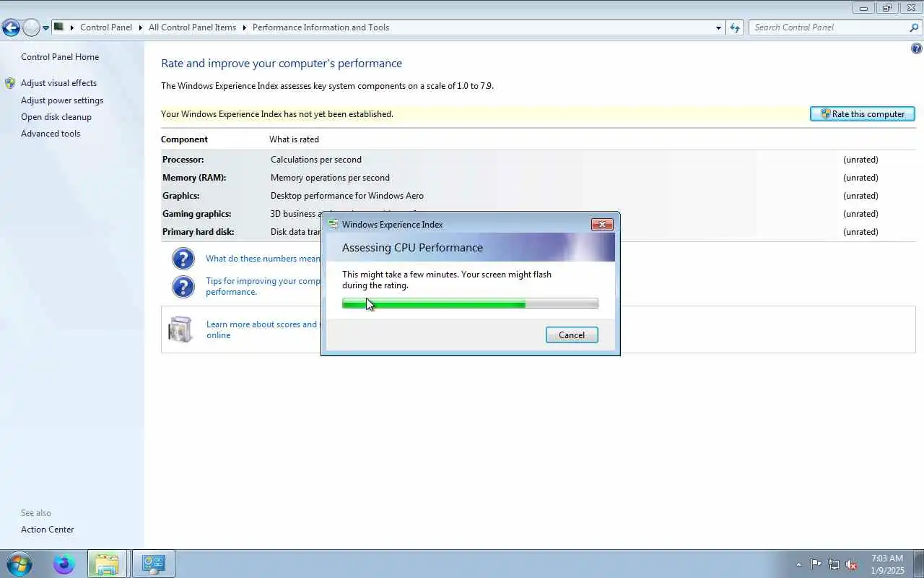This screenshot has height=578, width=924.
Task: Click the network tray icon
Action: point(834,564)
